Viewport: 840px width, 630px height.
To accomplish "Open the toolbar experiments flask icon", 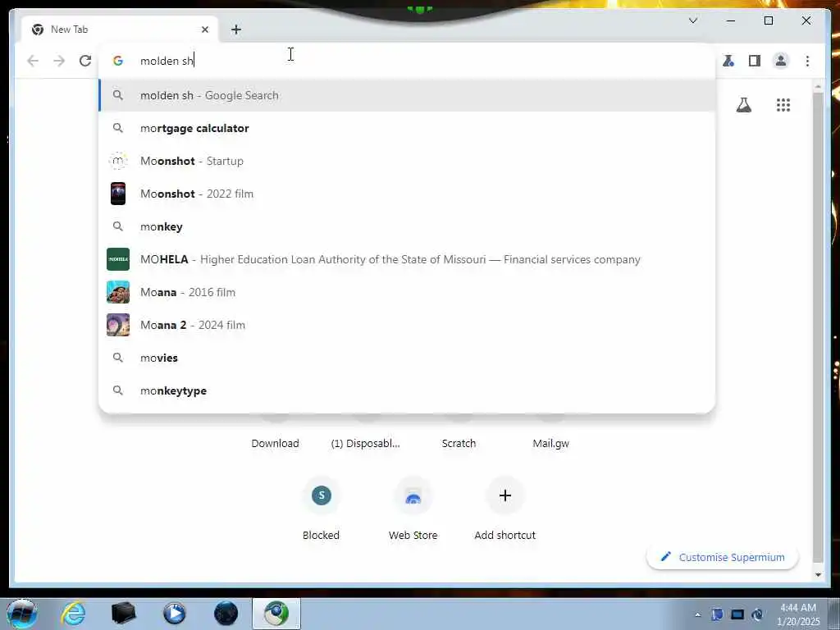I will [728, 61].
